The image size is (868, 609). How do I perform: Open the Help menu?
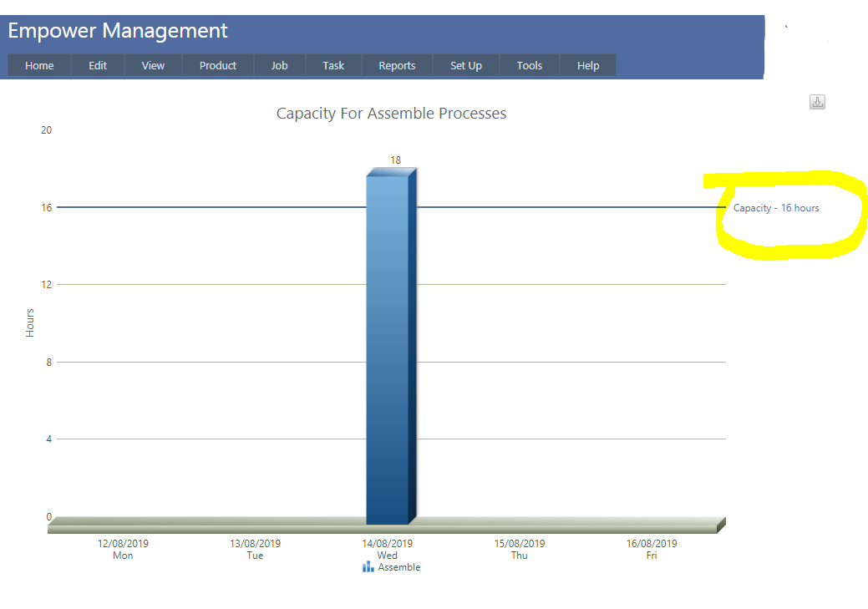[x=588, y=65]
